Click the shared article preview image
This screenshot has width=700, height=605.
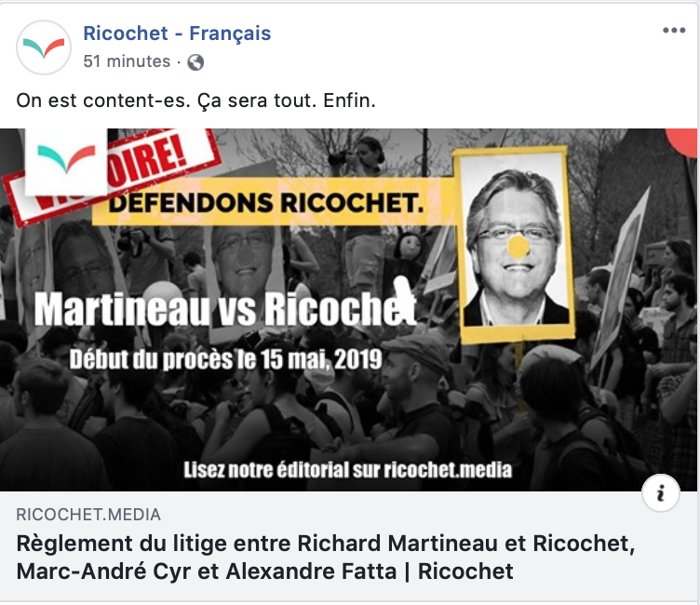(348, 310)
